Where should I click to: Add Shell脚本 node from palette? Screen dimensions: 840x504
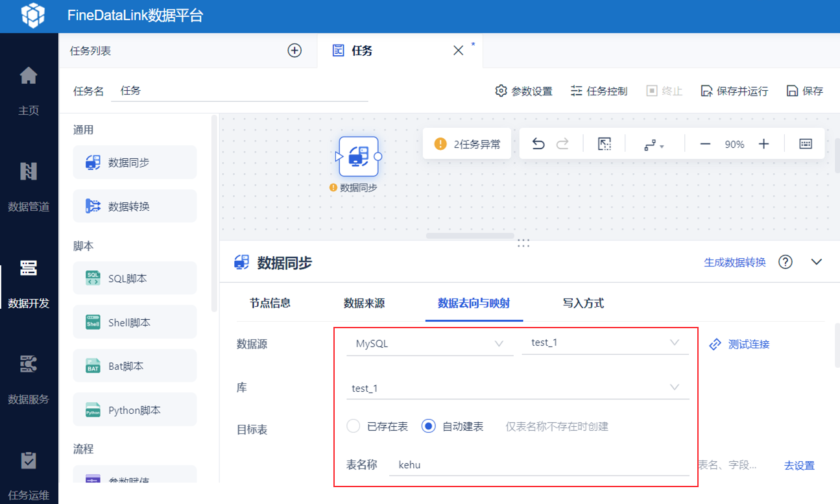[x=135, y=322]
